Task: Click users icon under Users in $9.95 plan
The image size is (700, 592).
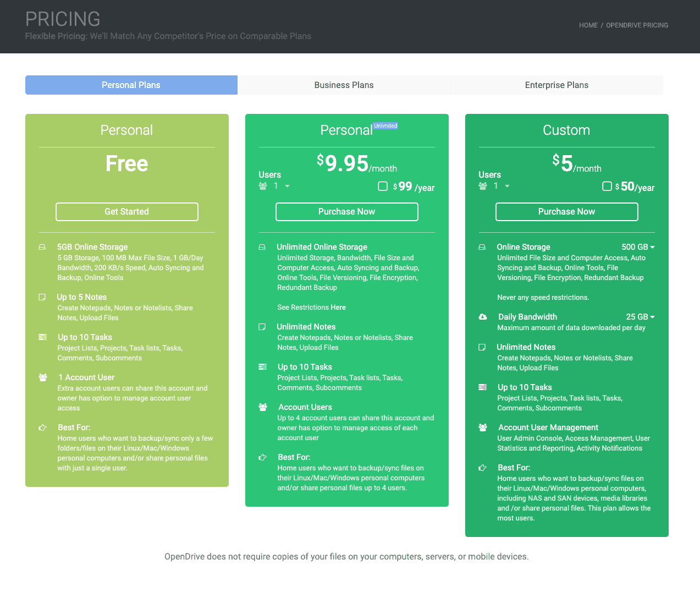Action: 263,186
